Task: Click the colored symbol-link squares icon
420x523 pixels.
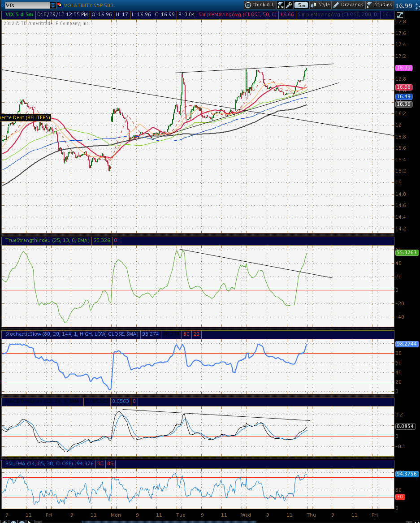Action: coord(60,5)
